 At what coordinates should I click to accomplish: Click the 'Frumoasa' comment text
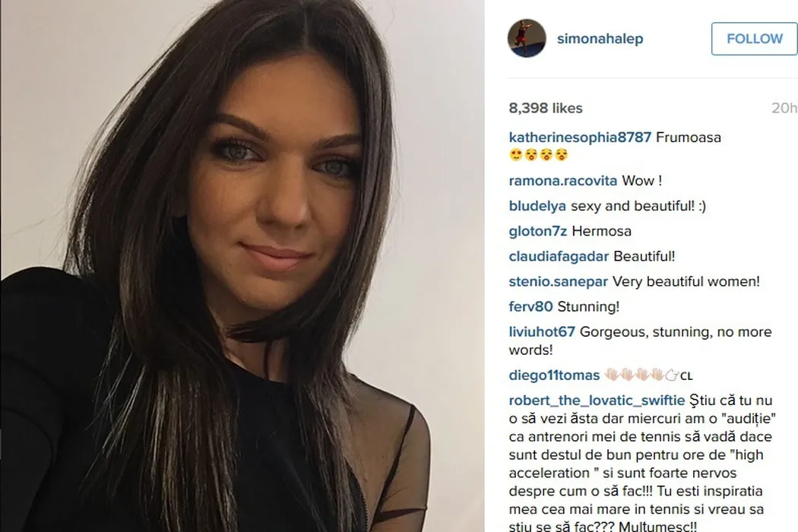pyautogui.click(x=689, y=138)
